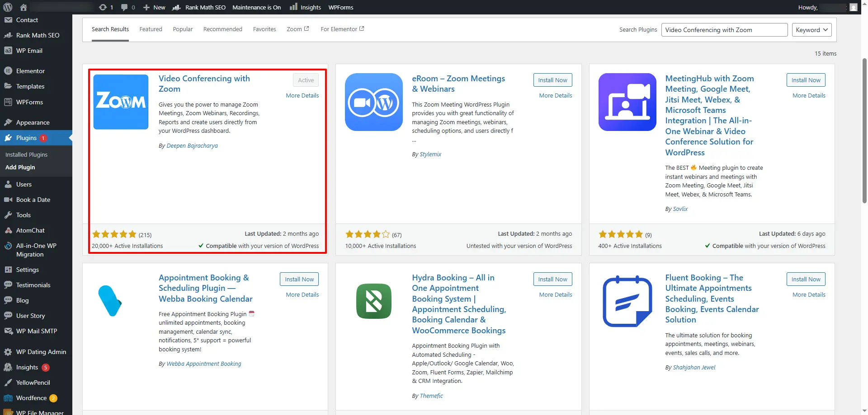This screenshot has width=868, height=415.
Task: Switch to the Popular tab
Action: click(183, 29)
